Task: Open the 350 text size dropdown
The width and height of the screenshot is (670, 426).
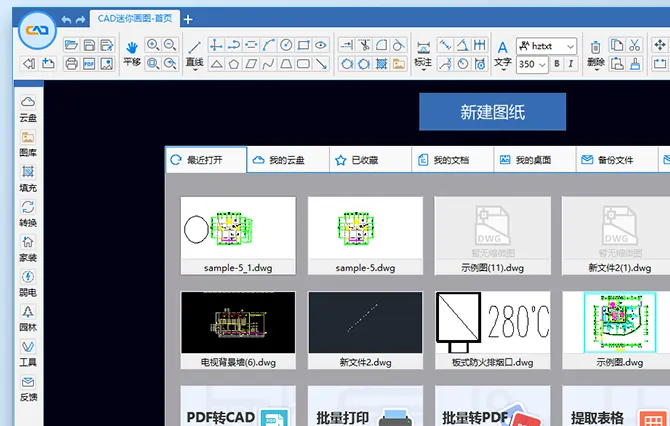Action: click(532, 64)
